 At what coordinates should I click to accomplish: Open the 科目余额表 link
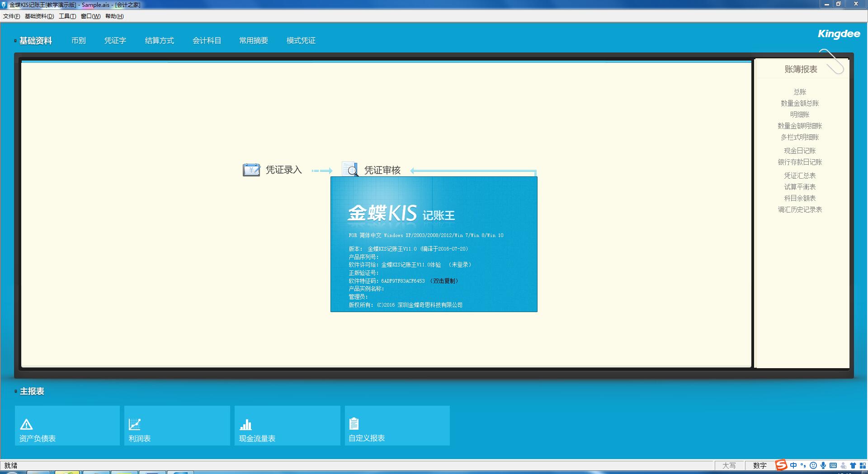(x=800, y=198)
